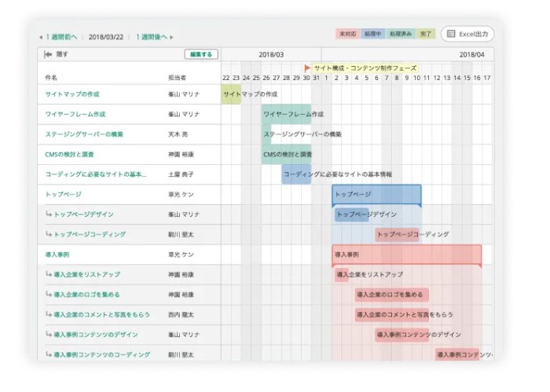Image resolution: width=550 pixels, height=392 pixels.
Task: Toggle the 未対応 status filter
Action: pos(347,35)
